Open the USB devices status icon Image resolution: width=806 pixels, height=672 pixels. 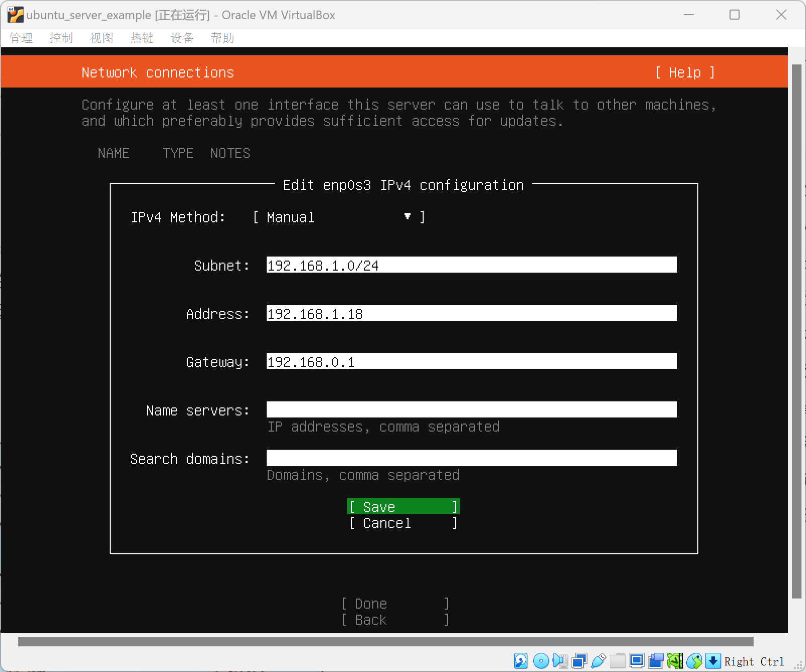(x=598, y=660)
